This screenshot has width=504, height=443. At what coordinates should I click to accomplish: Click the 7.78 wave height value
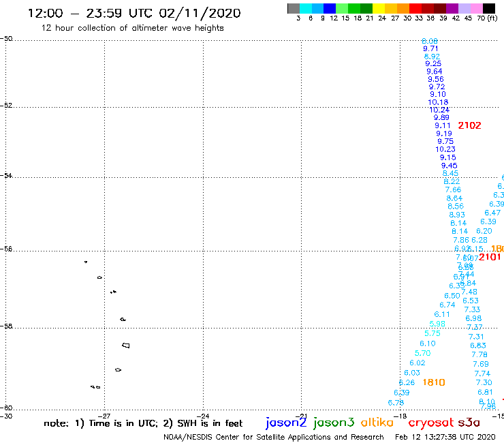click(479, 354)
